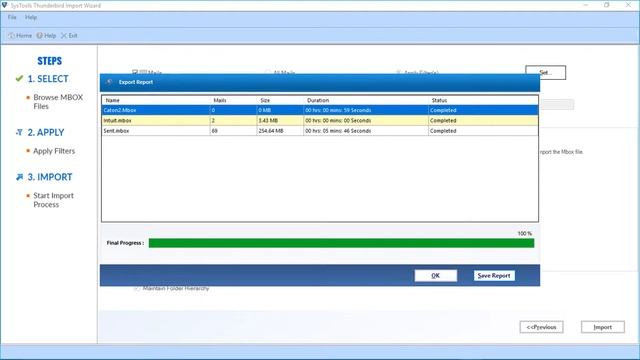640x360 pixels.
Task: Click the <<Previous button
Action: 541,327
